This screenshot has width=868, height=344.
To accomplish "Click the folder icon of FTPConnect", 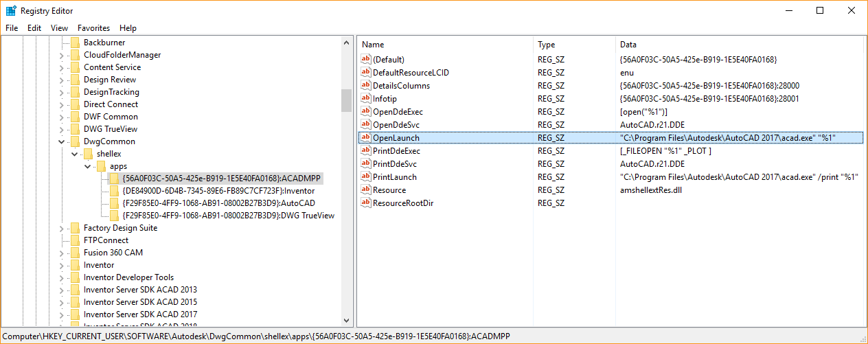I will (x=75, y=240).
